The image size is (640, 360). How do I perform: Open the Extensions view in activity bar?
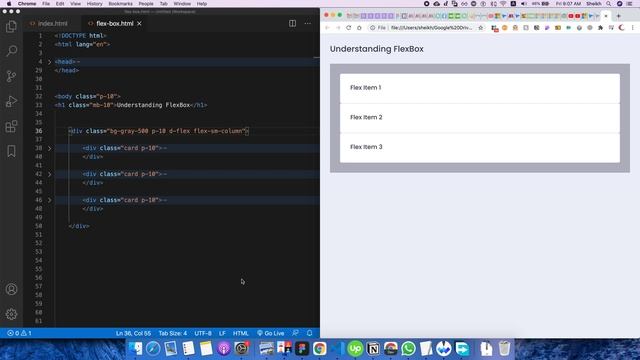(x=11, y=126)
